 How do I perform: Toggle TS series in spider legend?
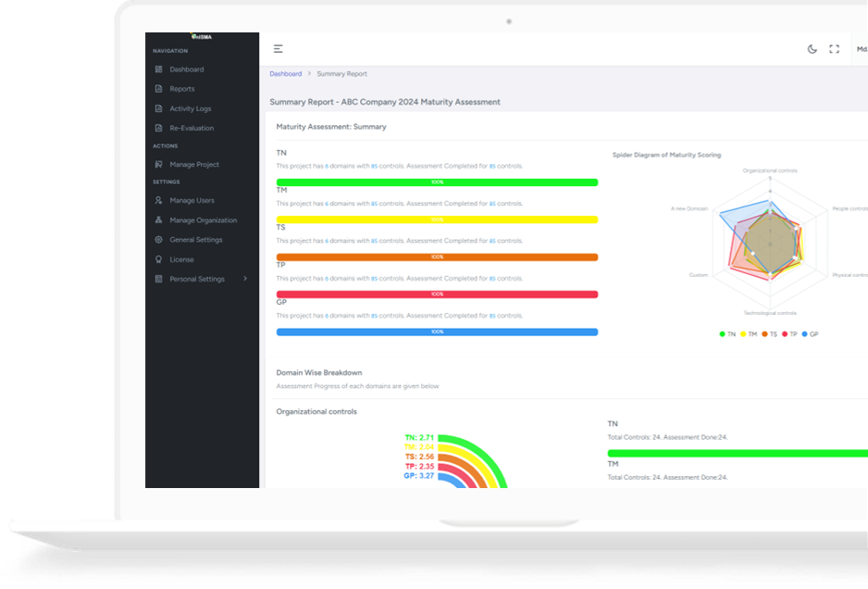[x=770, y=334]
